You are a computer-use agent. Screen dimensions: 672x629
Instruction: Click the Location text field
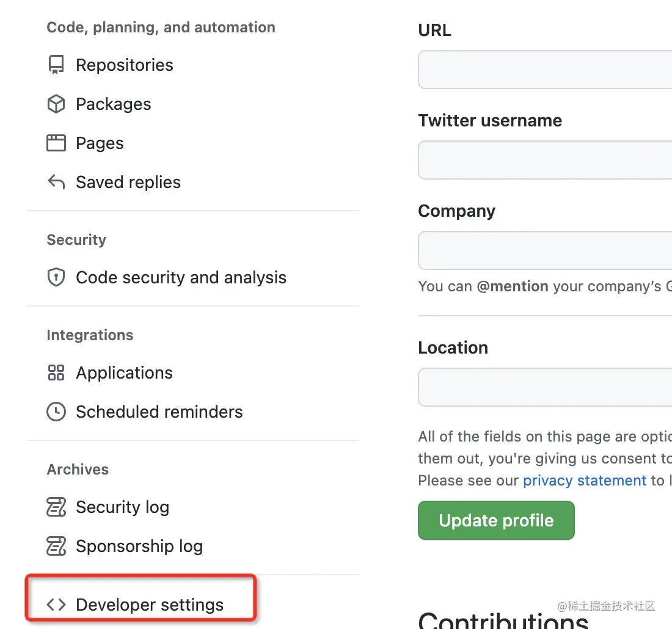pyautogui.click(x=545, y=387)
